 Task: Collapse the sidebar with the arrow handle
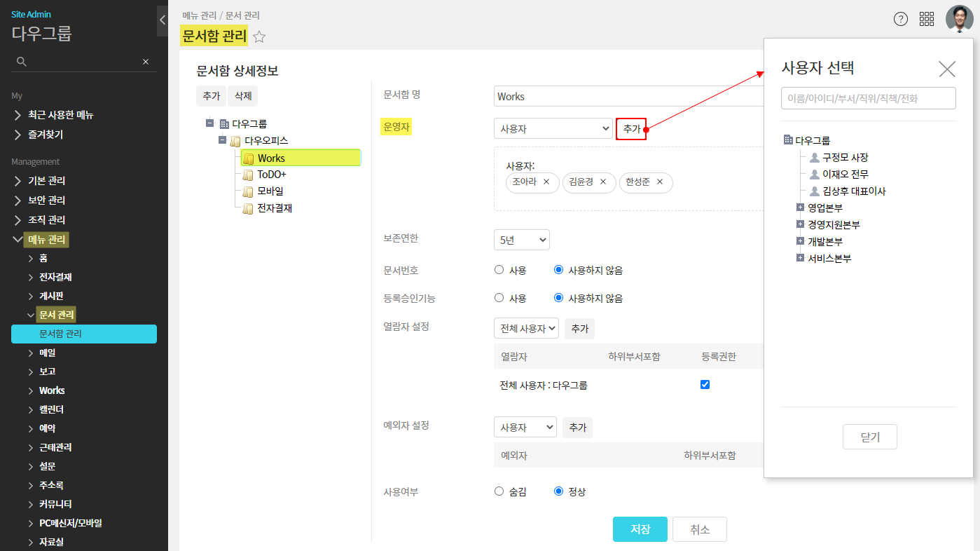click(x=162, y=20)
